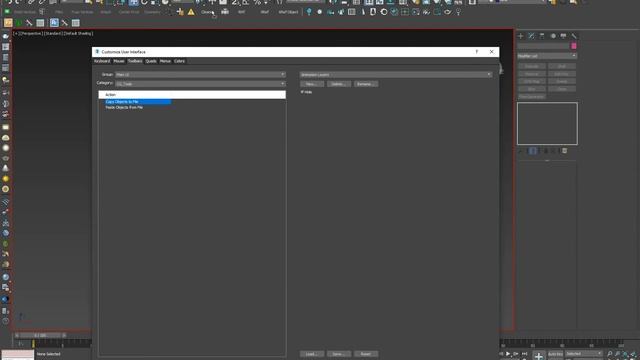Click the Load... button
This screenshot has height=360, width=640.
point(312,354)
